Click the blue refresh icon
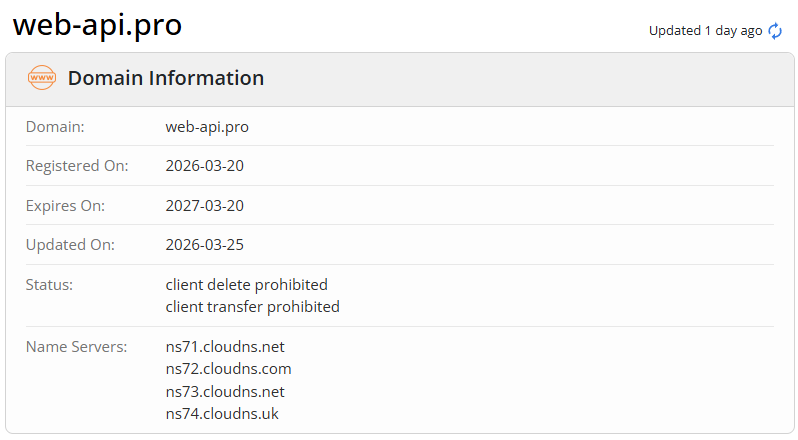The image size is (798, 440). 776,31
